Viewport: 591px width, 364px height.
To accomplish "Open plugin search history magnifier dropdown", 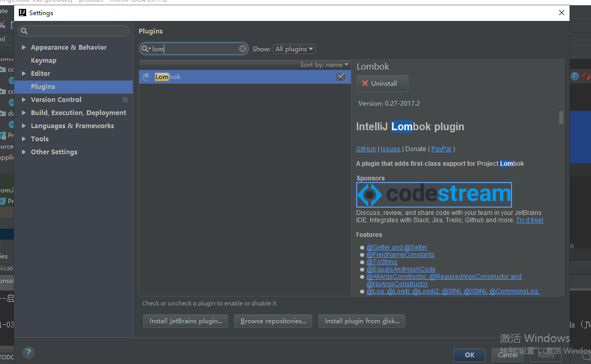I will (146, 49).
